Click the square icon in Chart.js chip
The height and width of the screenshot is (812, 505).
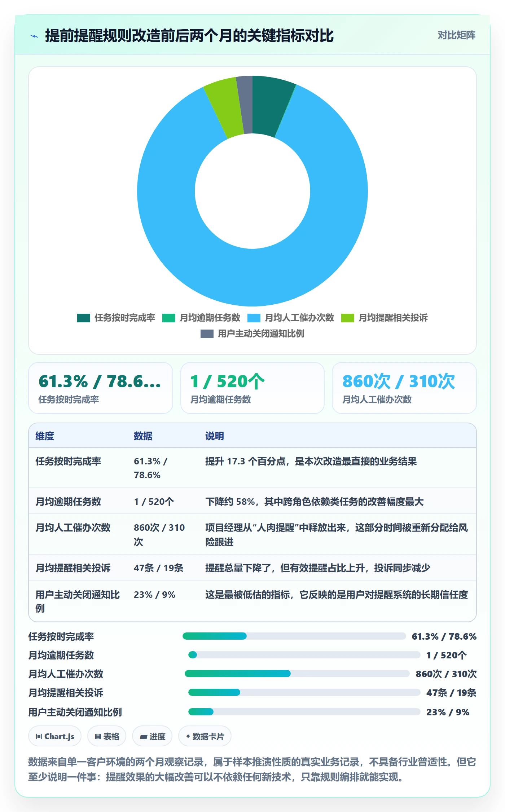[39, 737]
